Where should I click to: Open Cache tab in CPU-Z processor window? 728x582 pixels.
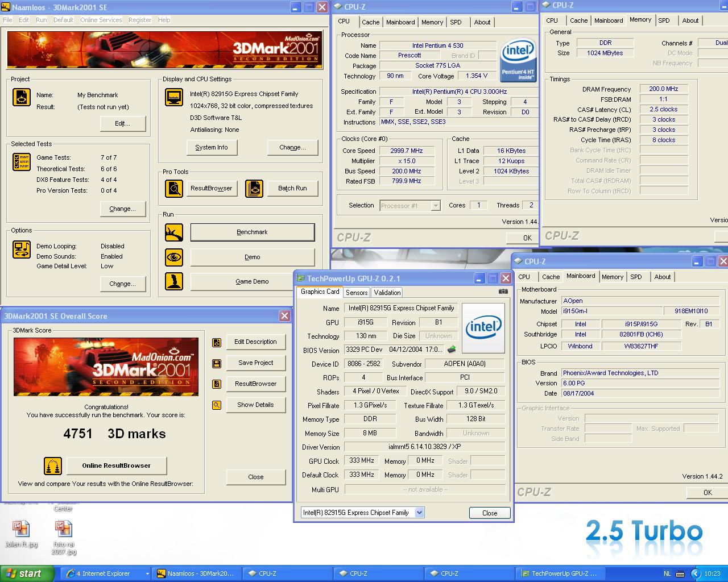(370, 22)
